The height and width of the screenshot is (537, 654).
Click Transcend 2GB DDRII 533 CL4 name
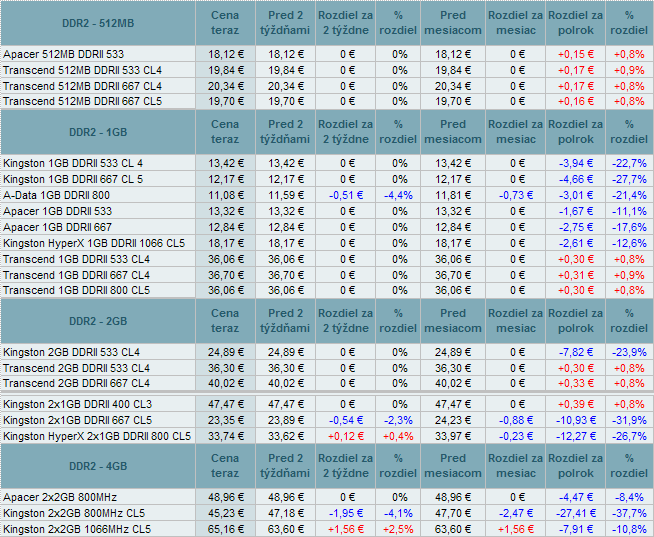(76, 368)
